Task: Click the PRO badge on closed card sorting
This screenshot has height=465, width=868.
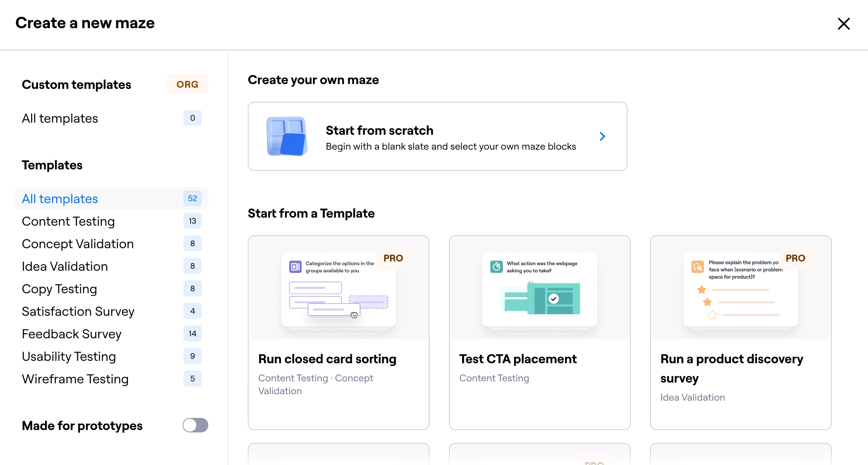Action: (x=393, y=258)
